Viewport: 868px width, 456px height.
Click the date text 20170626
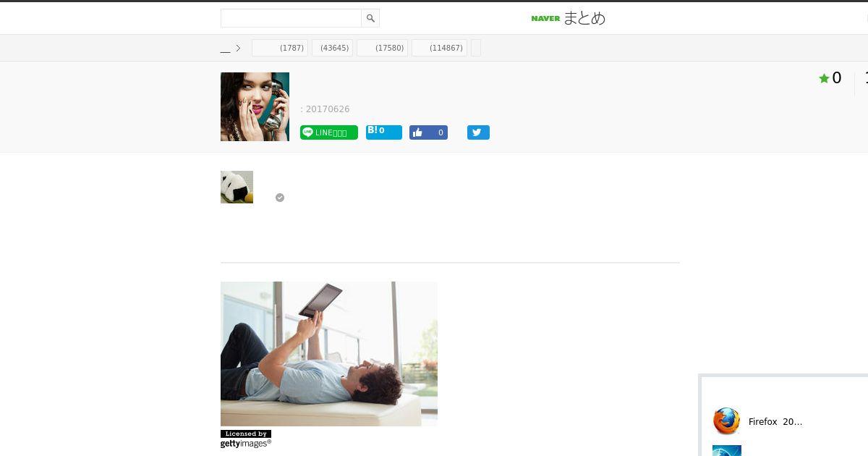[x=328, y=109]
